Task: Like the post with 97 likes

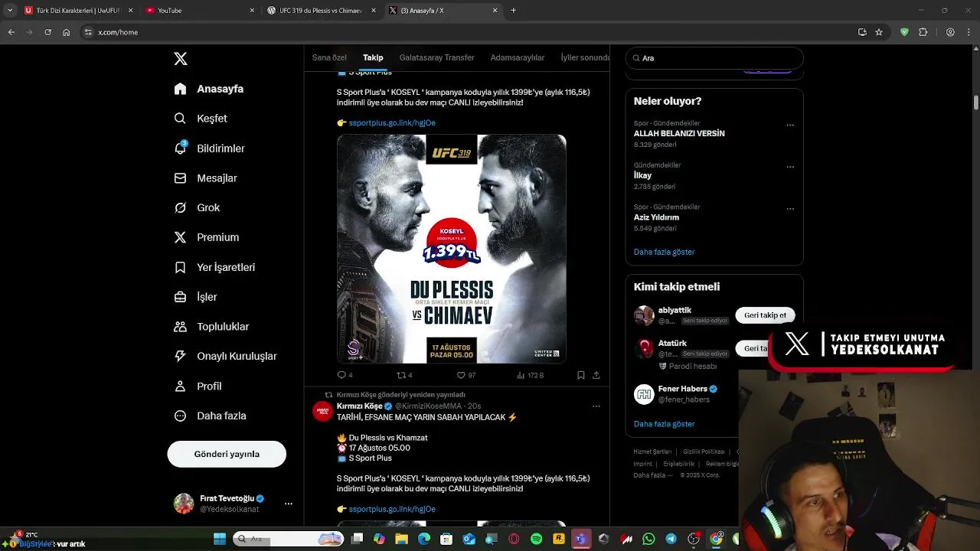Action: [x=466, y=375]
